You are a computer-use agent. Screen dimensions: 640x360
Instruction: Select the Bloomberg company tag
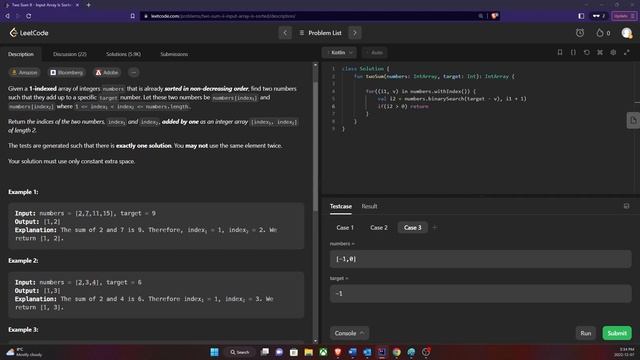coord(67,72)
